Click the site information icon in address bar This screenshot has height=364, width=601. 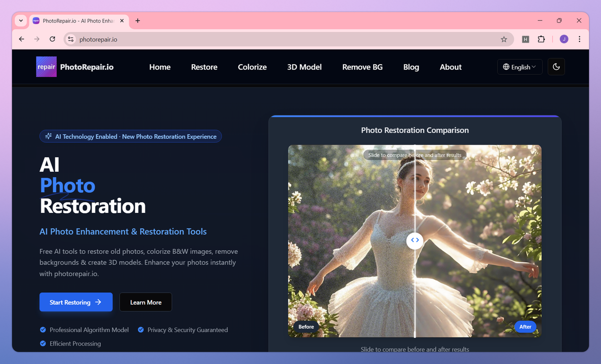pos(71,39)
